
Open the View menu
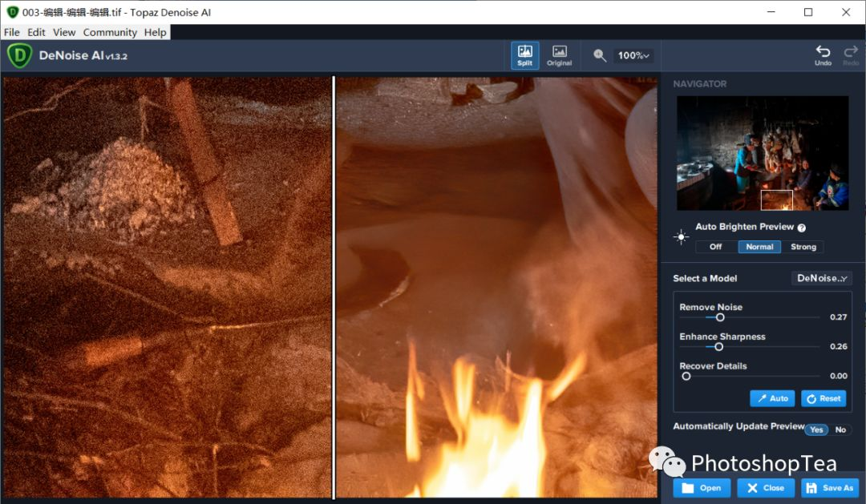pyautogui.click(x=64, y=32)
